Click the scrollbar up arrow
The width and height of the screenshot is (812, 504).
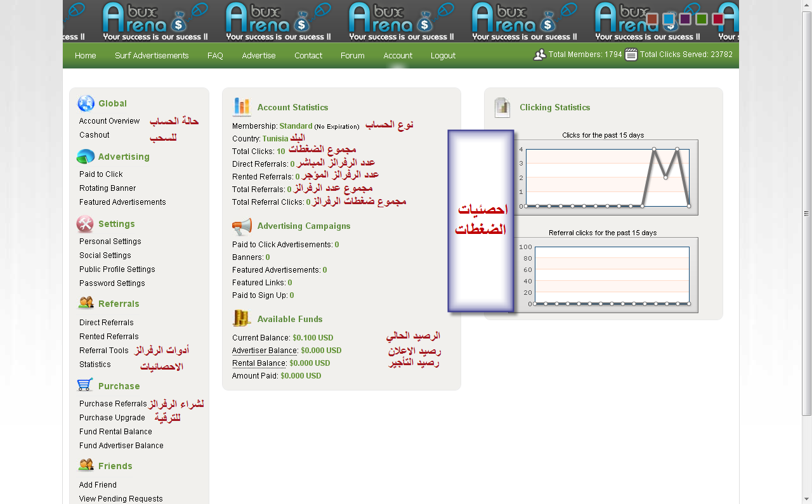click(806, 5)
